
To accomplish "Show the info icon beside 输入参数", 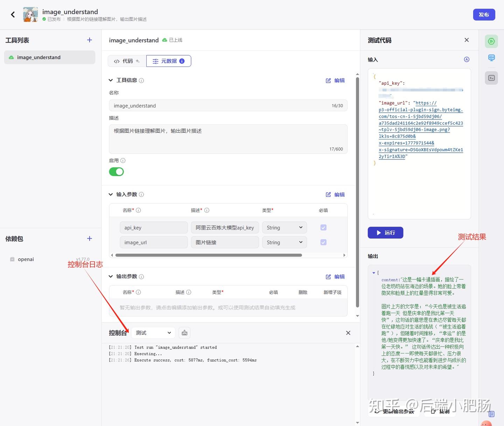I will (141, 194).
